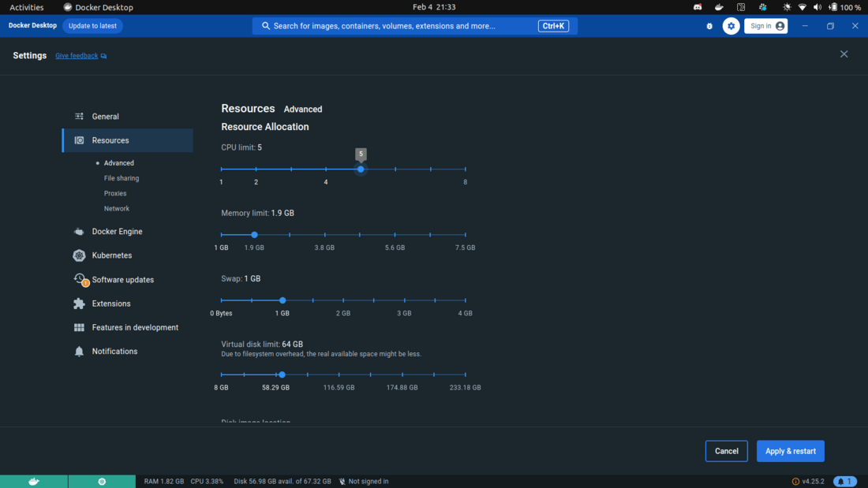
Task: Open the Proxies subsection
Action: coord(114,193)
